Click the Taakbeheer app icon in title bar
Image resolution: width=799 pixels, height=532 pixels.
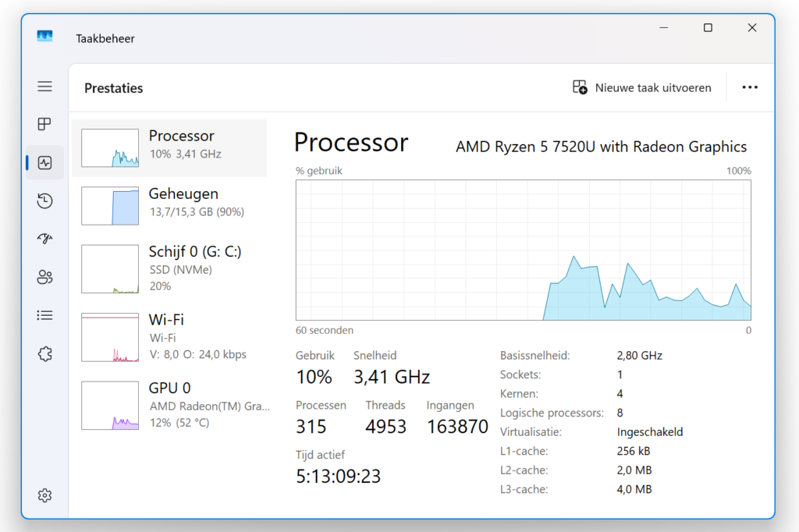coord(44,36)
